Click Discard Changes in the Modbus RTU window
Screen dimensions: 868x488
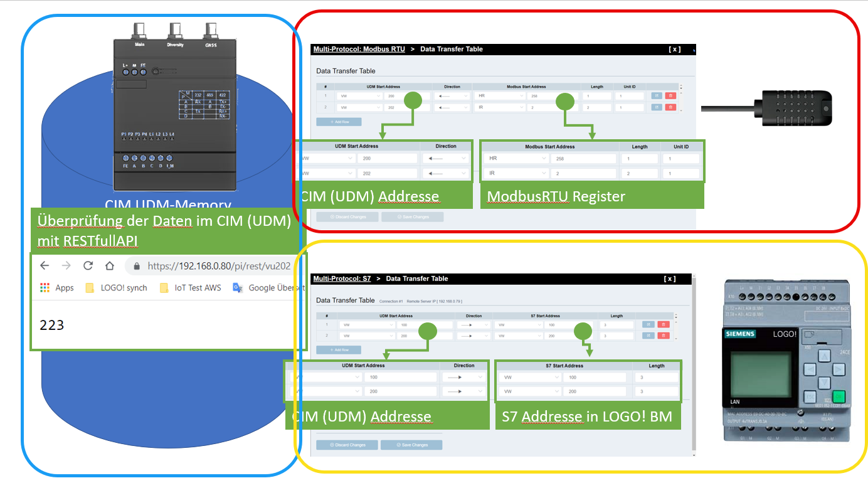point(347,217)
